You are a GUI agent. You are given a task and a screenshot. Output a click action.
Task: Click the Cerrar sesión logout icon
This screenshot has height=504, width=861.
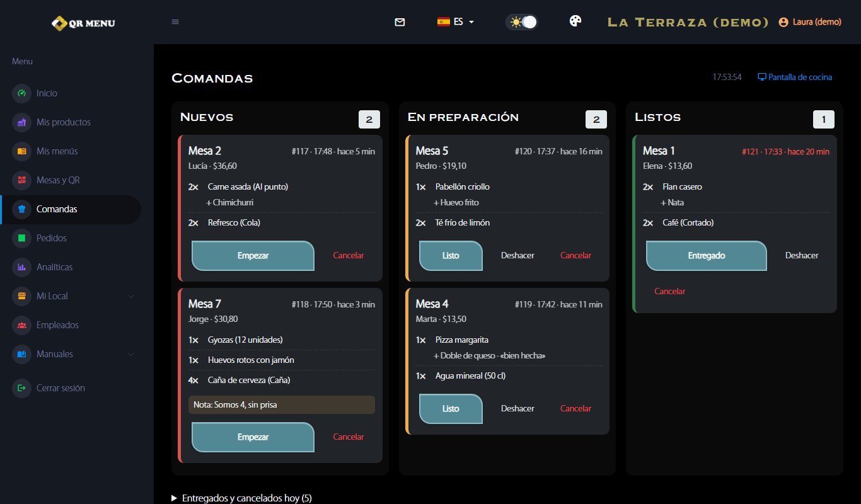coord(22,388)
